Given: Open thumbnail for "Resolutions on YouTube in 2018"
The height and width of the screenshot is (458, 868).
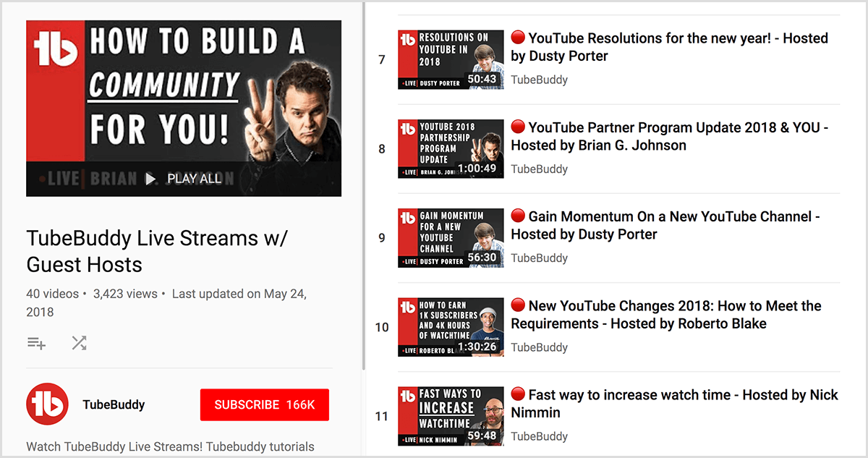Looking at the screenshot, I should click(x=451, y=59).
